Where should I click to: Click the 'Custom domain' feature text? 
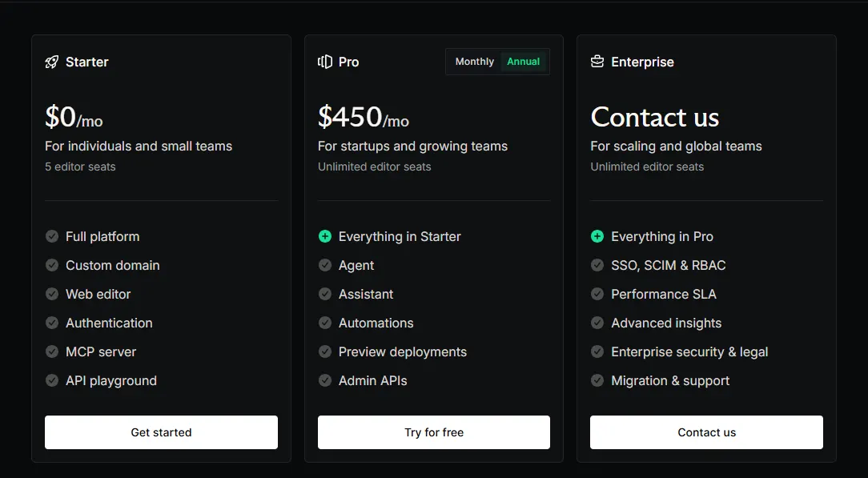[x=112, y=266]
